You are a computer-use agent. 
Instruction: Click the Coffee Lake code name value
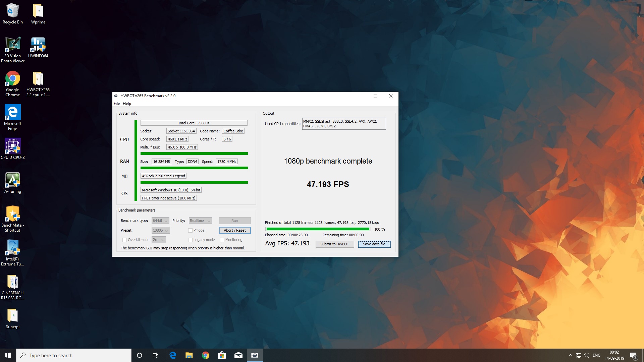233,131
